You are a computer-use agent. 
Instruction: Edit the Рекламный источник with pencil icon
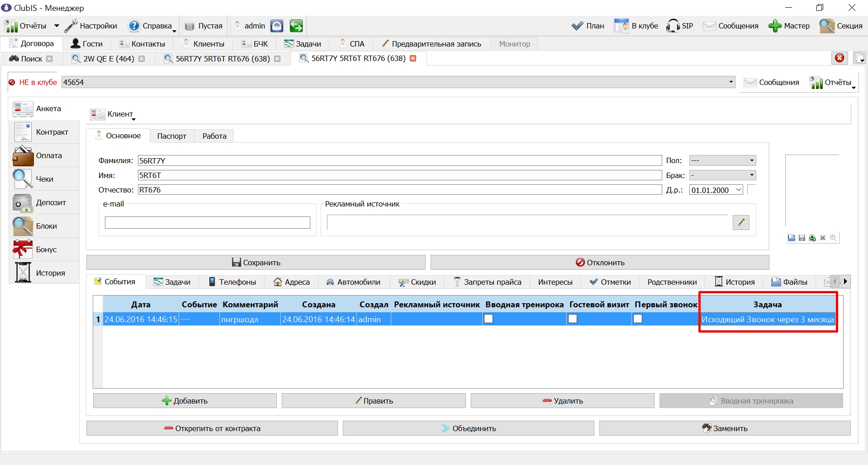tap(741, 222)
